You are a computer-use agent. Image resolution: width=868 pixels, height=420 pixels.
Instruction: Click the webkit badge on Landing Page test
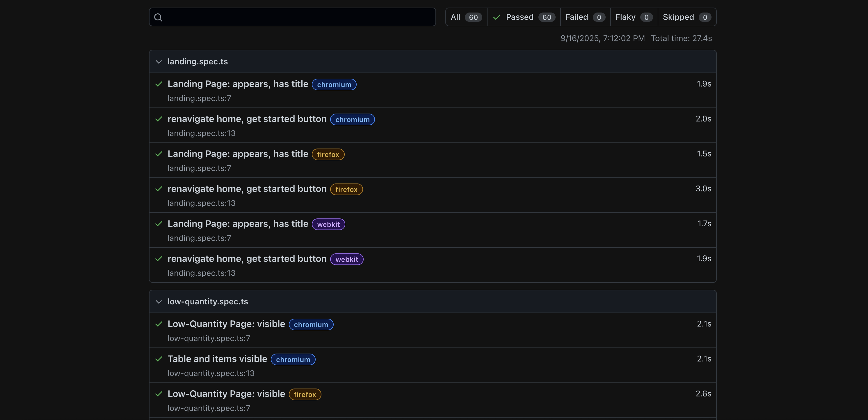[328, 224]
